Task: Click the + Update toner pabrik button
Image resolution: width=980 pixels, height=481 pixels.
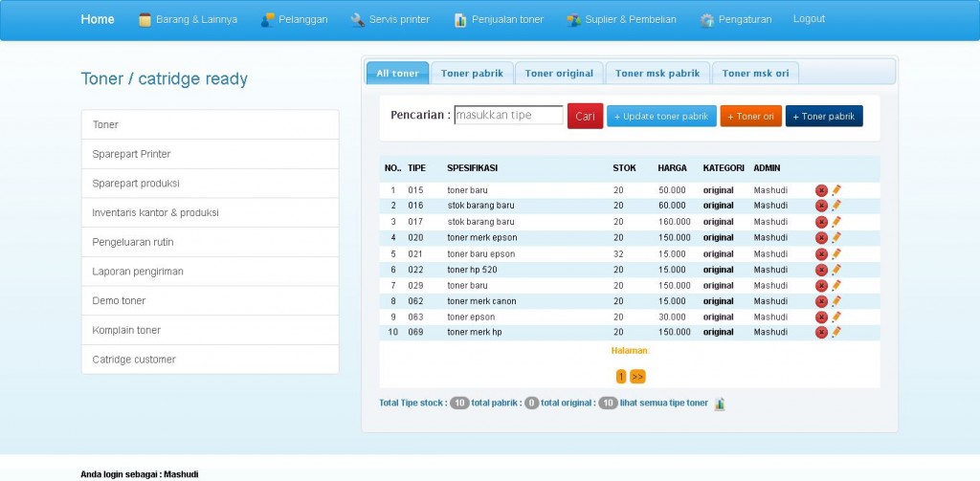Action: tap(661, 117)
